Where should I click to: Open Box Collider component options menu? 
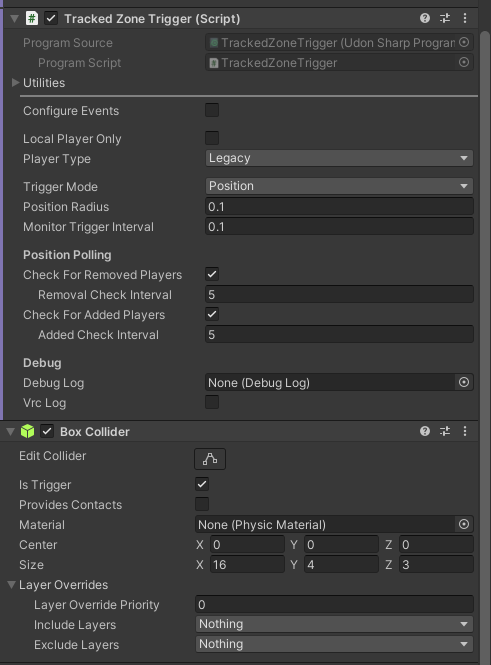tap(465, 431)
